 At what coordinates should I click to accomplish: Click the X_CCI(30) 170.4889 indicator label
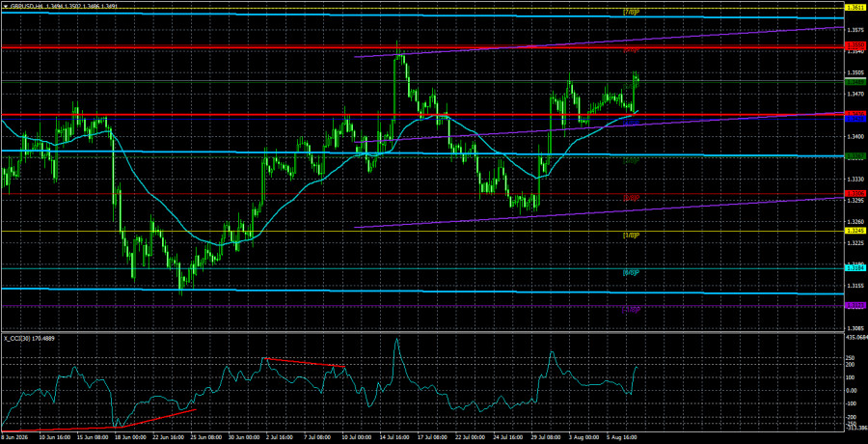(29, 338)
